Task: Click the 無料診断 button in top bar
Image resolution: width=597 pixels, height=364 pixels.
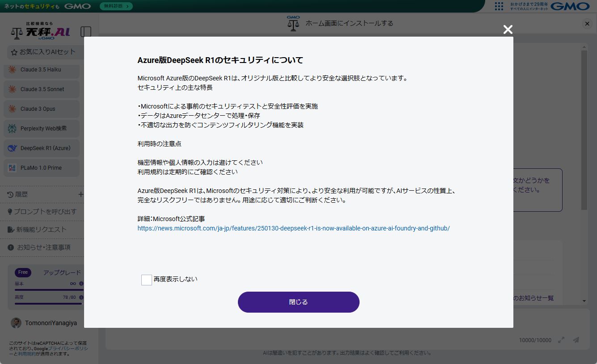Action: [116, 6]
